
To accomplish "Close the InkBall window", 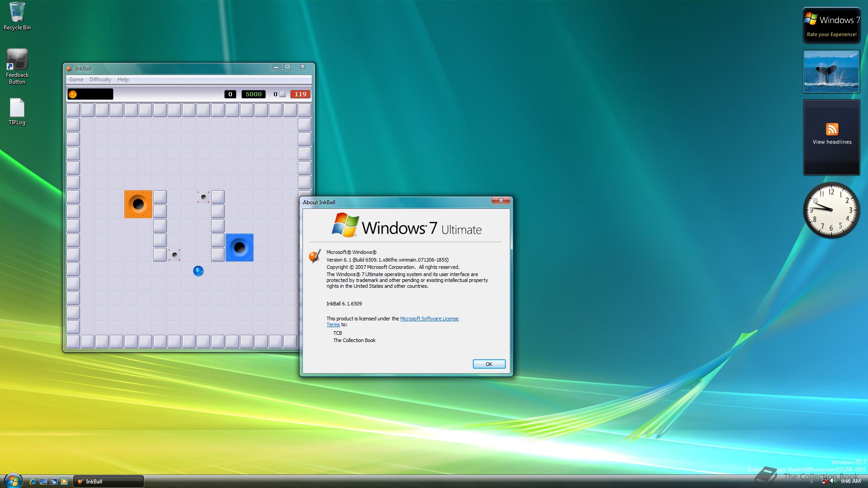I will coord(302,67).
